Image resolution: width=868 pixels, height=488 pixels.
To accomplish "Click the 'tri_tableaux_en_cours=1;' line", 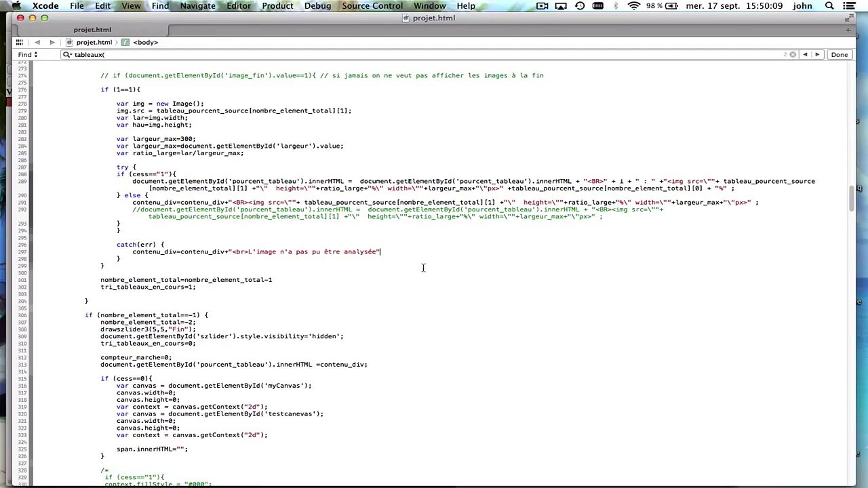I will [x=148, y=287].
